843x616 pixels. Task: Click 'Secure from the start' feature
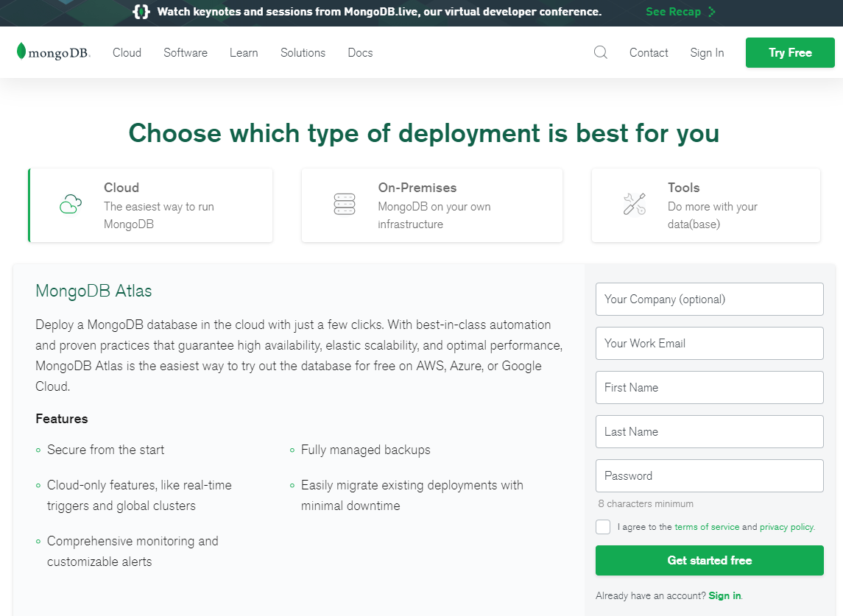pyautogui.click(x=105, y=450)
